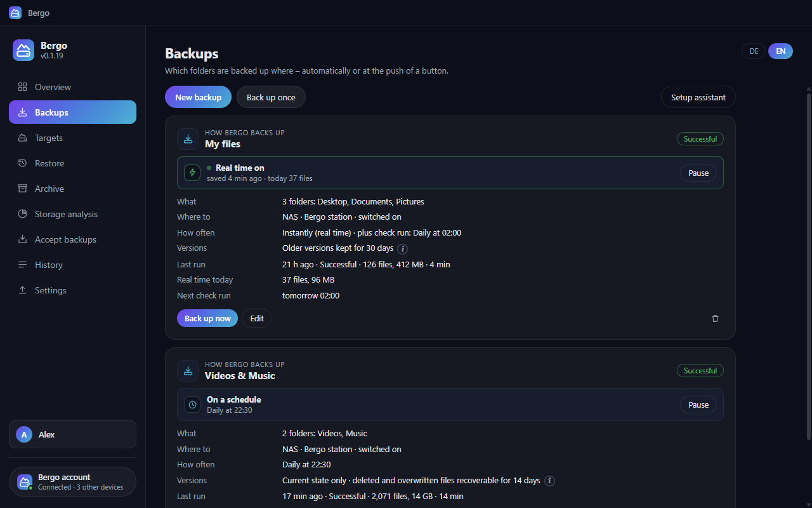The image size is (812, 508).
Task: Click the text "37 files, 96 MB"
Action: click(x=308, y=279)
